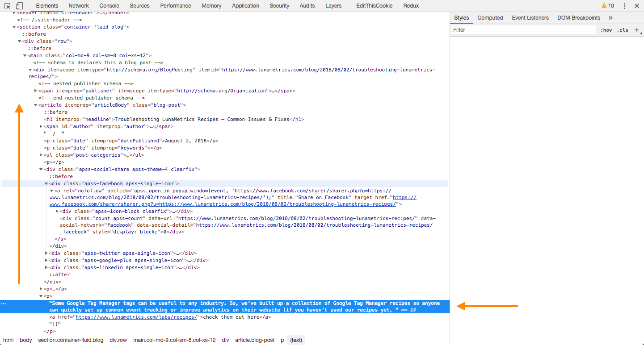Select section.container-fluid.blog breadcrumb

point(71,340)
